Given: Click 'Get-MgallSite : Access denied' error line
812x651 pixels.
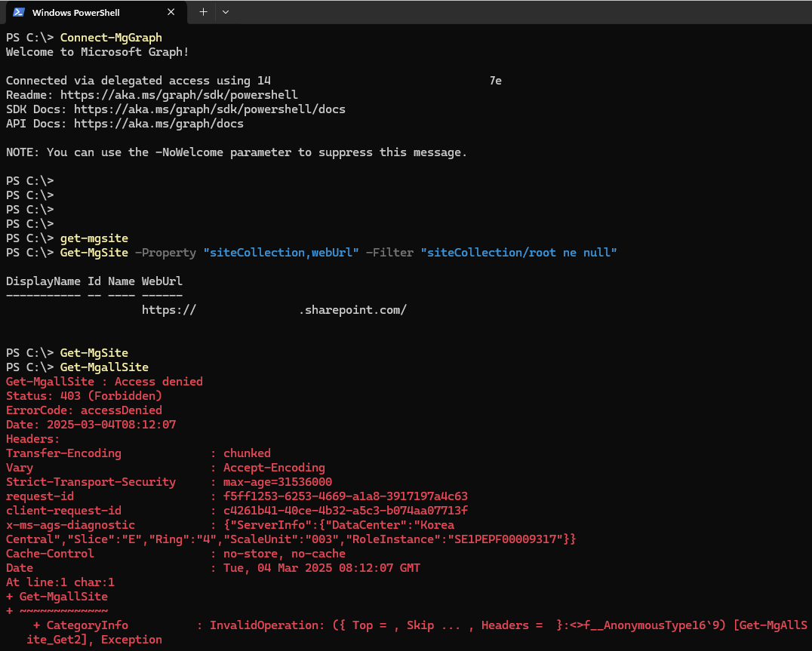Looking at the screenshot, I should click(104, 382).
